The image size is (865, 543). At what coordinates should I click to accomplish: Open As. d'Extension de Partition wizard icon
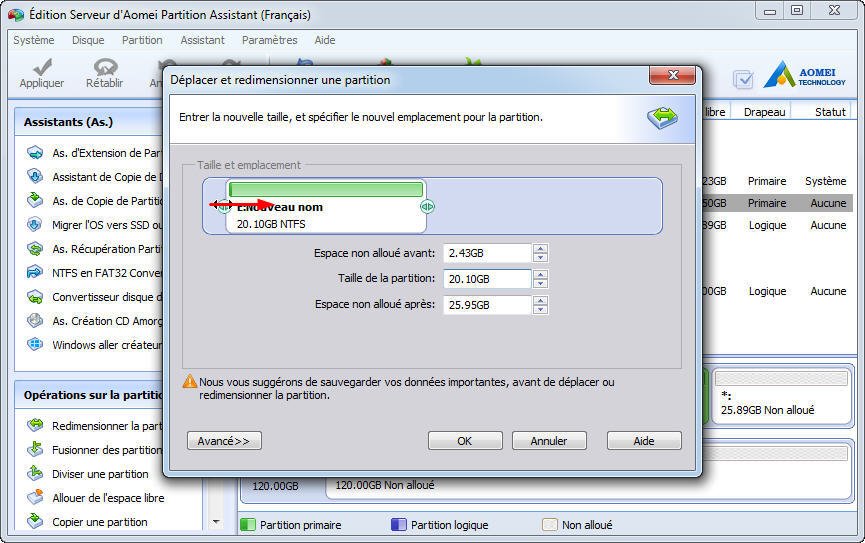pos(35,153)
